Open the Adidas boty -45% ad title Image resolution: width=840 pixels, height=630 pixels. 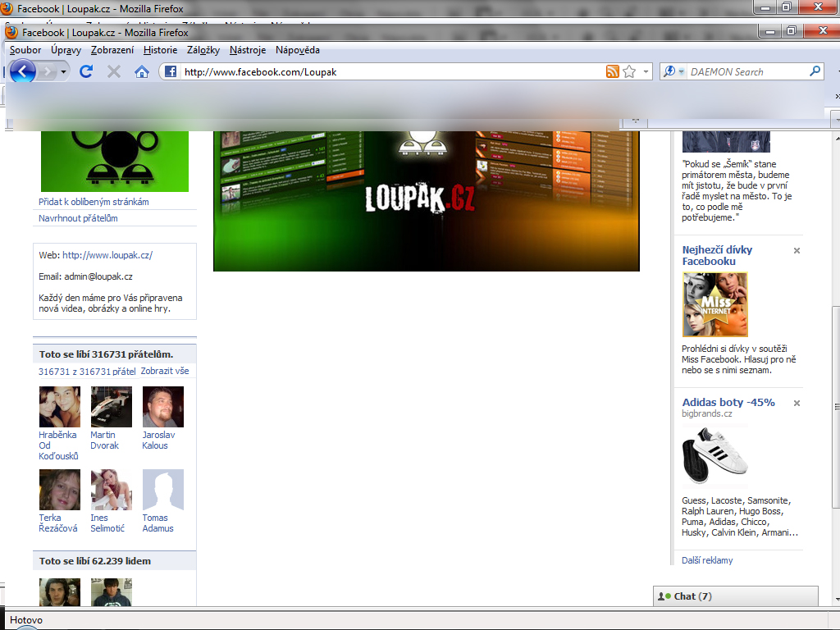(x=728, y=402)
